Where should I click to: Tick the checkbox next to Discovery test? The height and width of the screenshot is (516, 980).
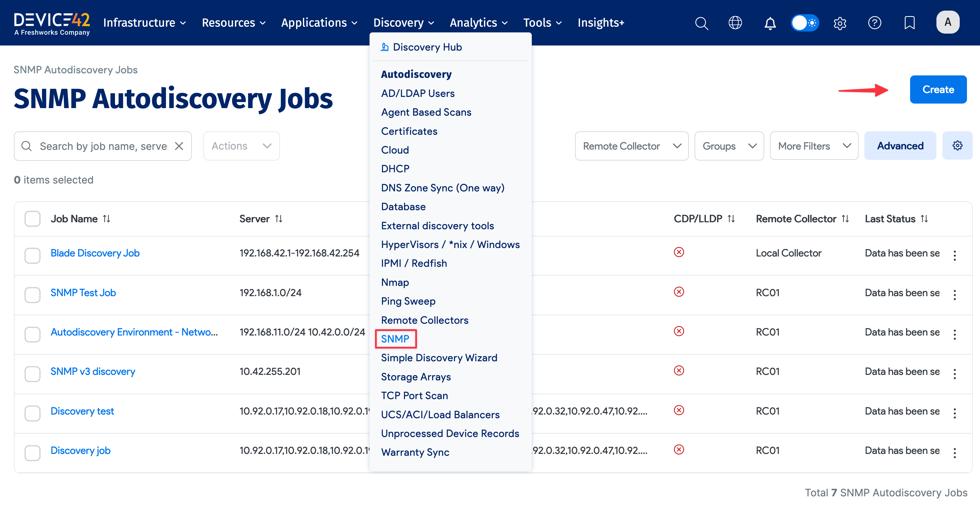point(32,414)
